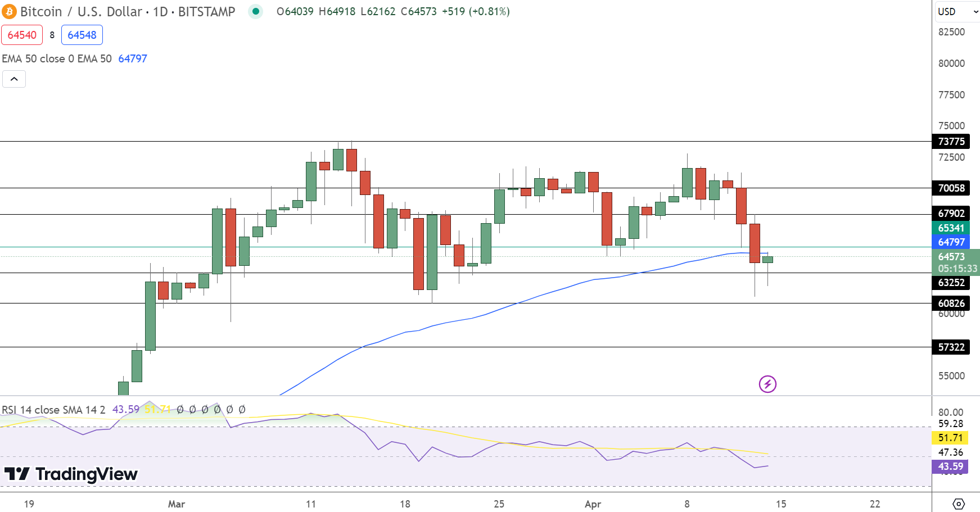Click RSI value 43.59 in legend
The height and width of the screenshot is (512, 980).
126,410
